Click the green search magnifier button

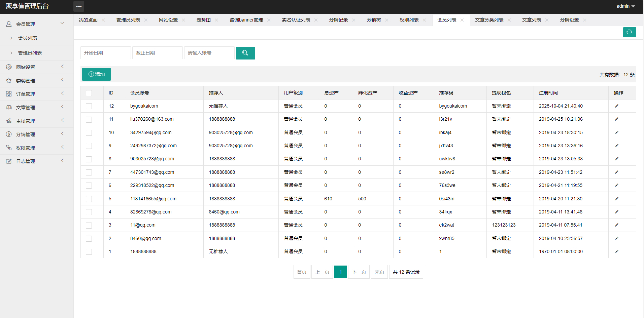245,53
